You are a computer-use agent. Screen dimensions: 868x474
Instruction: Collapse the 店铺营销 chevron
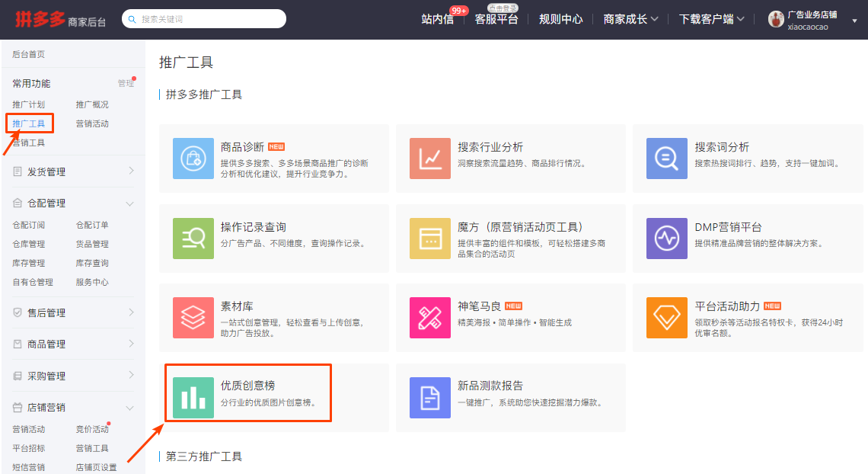(129, 408)
